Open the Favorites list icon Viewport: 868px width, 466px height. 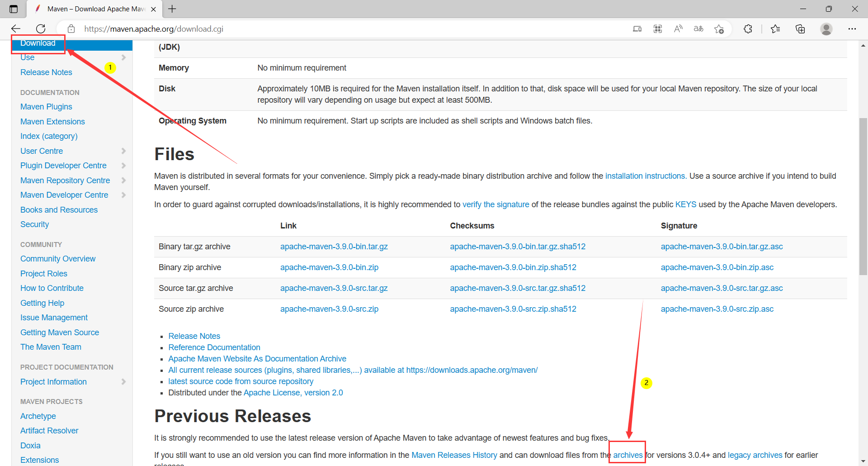(x=775, y=29)
